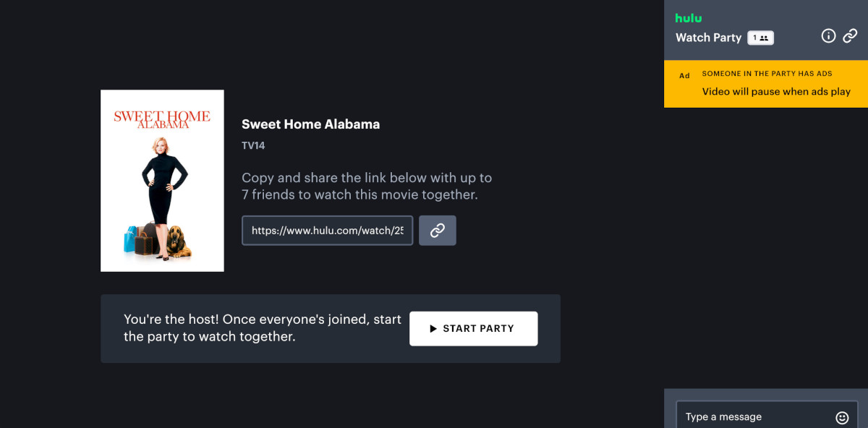Image resolution: width=868 pixels, height=428 pixels.
Task: Select the hulu.com watch link field
Action: pyautogui.click(x=327, y=230)
